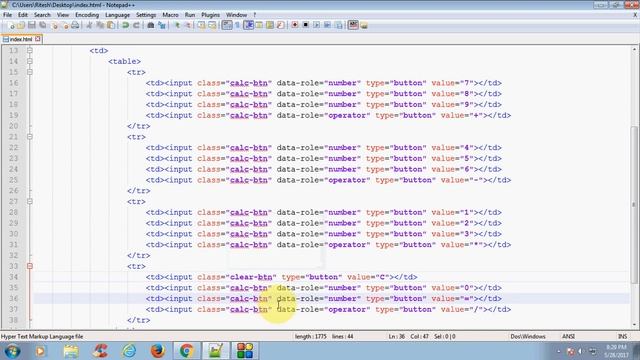Screen dimensions: 640x360
Task: Toggle INS insert mode in status bar
Action: click(622, 337)
